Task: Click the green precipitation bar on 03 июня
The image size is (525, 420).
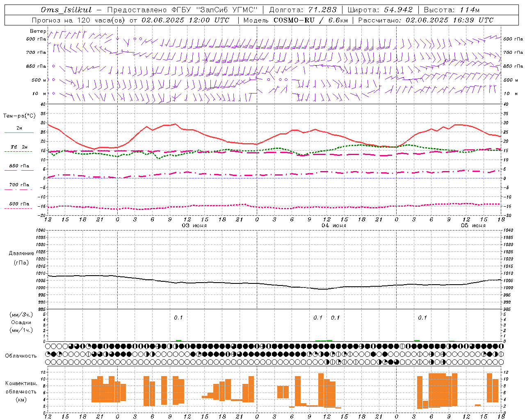Action: tap(178, 340)
